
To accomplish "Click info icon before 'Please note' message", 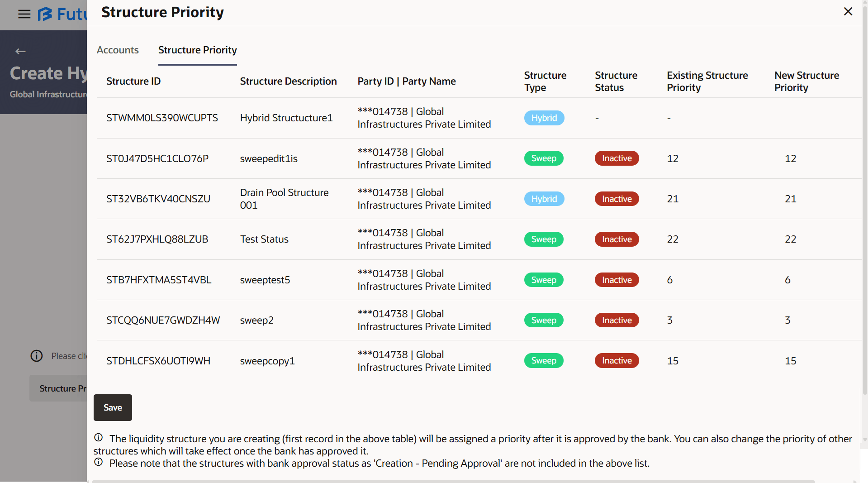I will click(x=99, y=462).
